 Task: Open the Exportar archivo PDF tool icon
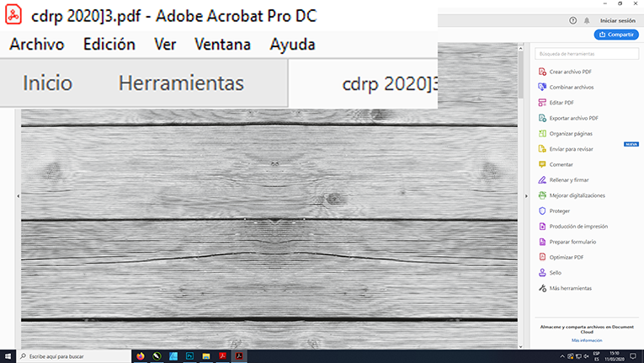click(542, 118)
